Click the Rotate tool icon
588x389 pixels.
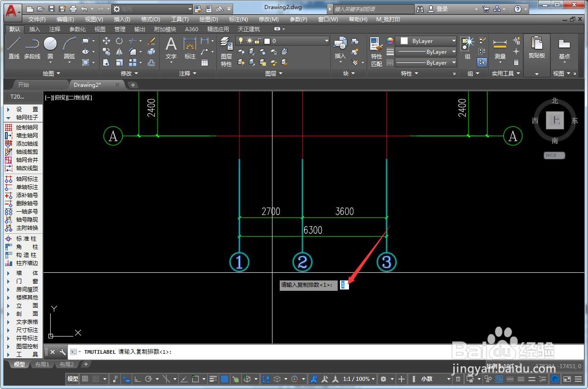tap(119, 41)
